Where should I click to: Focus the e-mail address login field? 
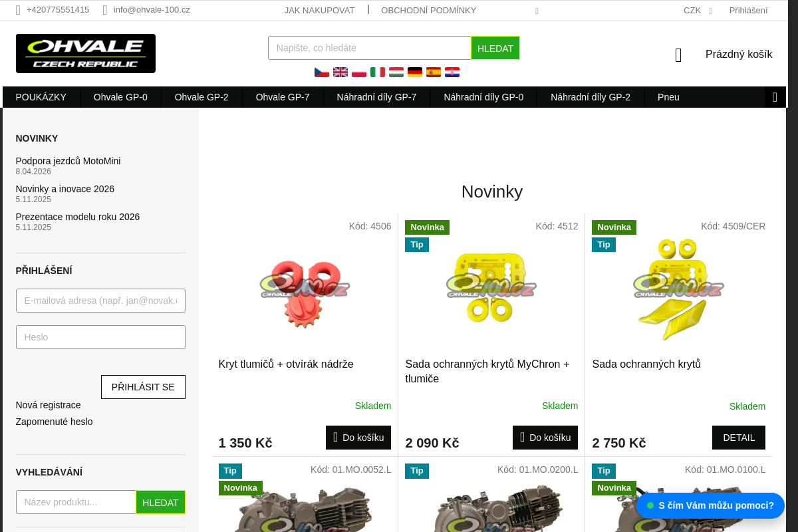coord(100,301)
